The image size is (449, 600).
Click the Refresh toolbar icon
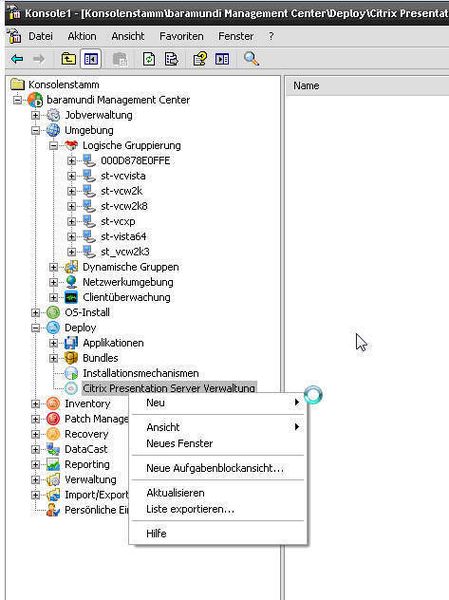[x=149, y=59]
